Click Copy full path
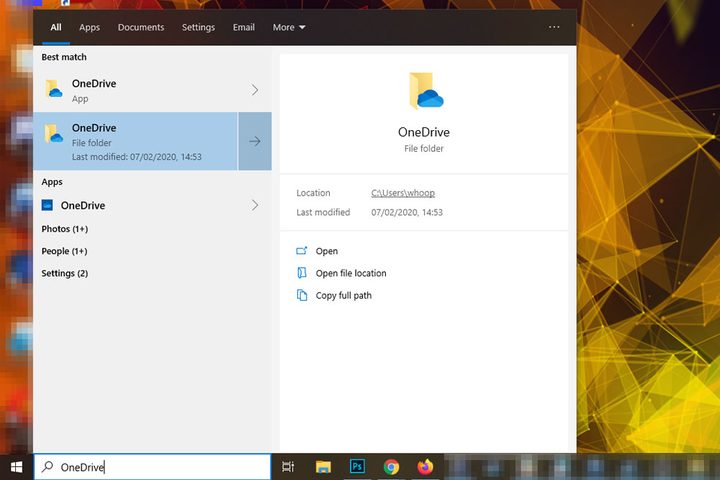The width and height of the screenshot is (720, 480). point(343,295)
